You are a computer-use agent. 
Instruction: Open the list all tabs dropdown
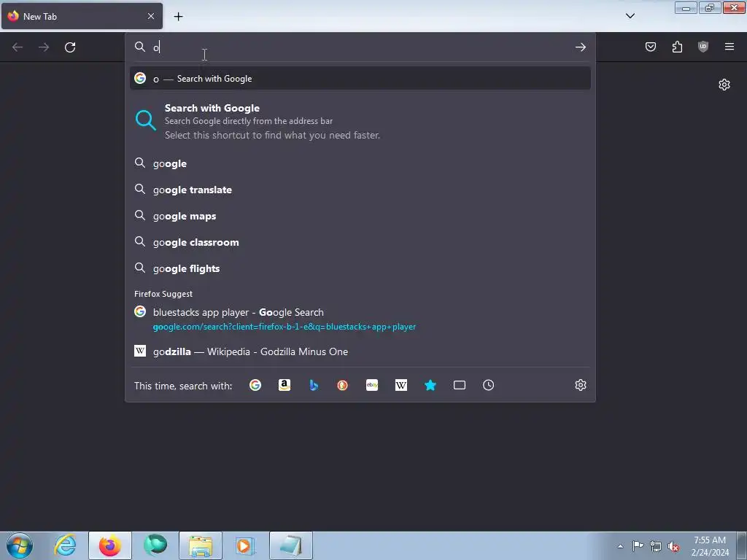coord(630,16)
